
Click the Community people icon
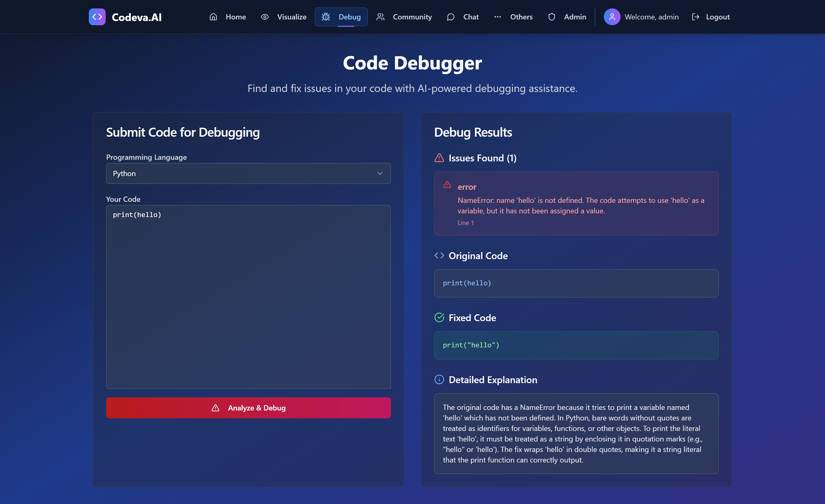pos(380,17)
